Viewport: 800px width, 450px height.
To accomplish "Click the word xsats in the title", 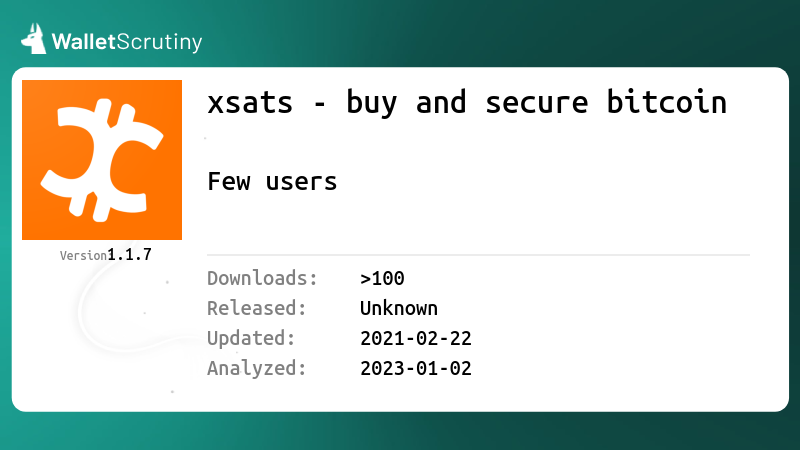I will pyautogui.click(x=250, y=103).
